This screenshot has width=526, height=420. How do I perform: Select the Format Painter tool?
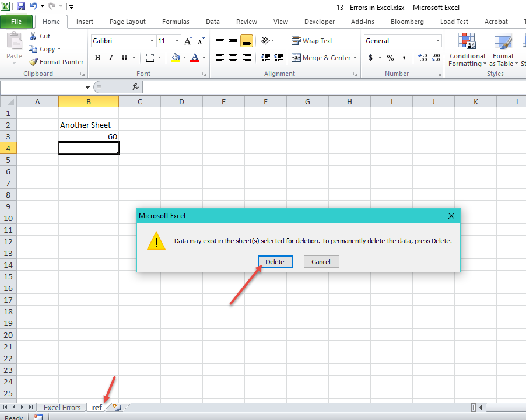(55, 61)
